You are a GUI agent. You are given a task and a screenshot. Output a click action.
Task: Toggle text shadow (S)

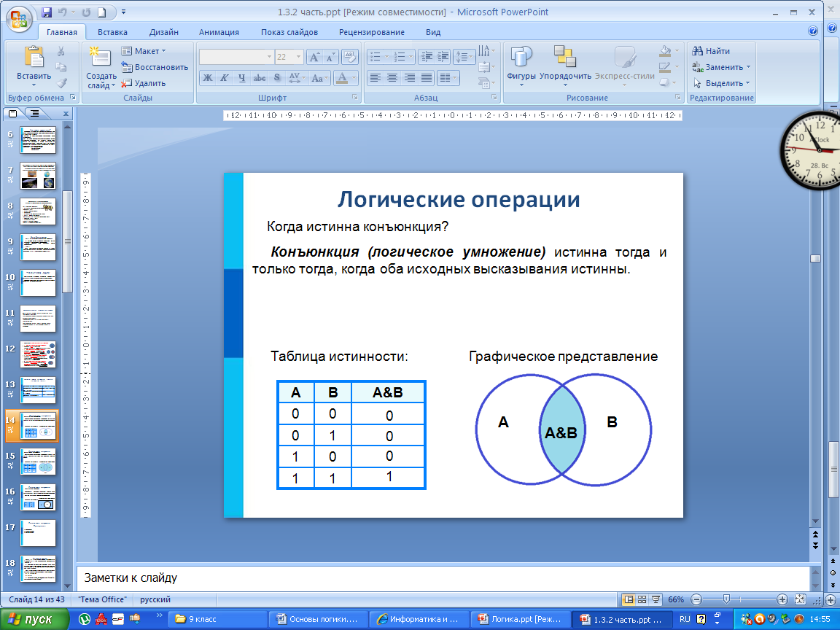coord(277,78)
